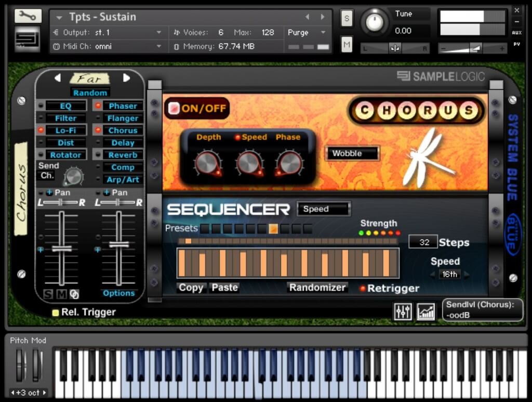Click the next preset arrow beside Far

[x=126, y=78]
